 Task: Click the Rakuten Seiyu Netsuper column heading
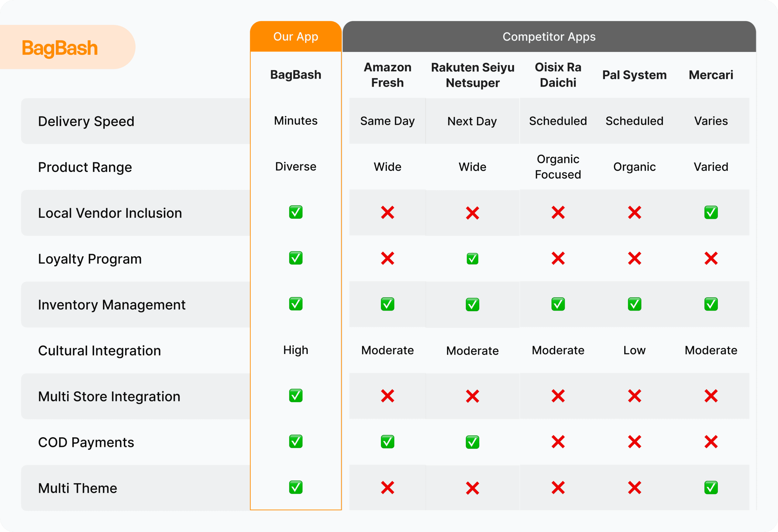pos(472,75)
